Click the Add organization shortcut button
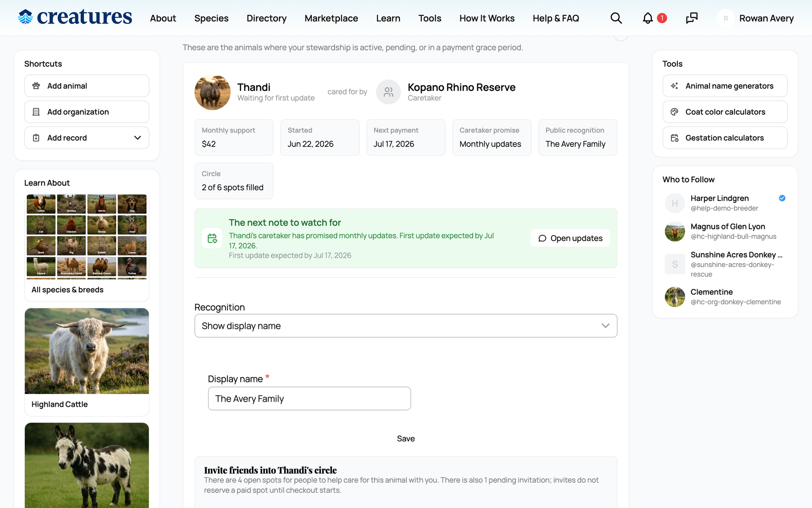This screenshot has width=812, height=508. tap(87, 112)
